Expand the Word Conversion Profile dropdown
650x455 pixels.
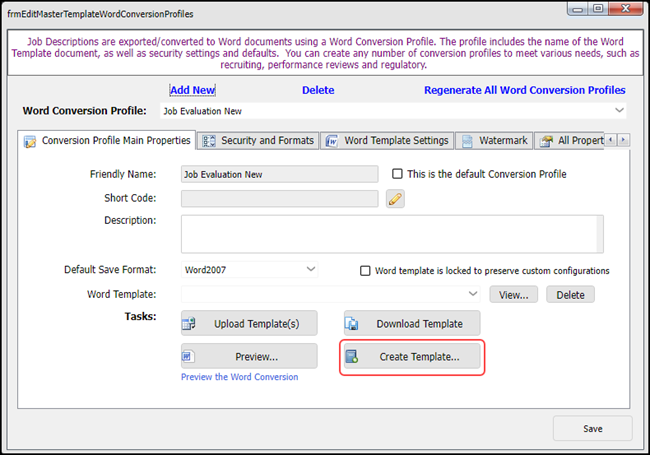619,111
